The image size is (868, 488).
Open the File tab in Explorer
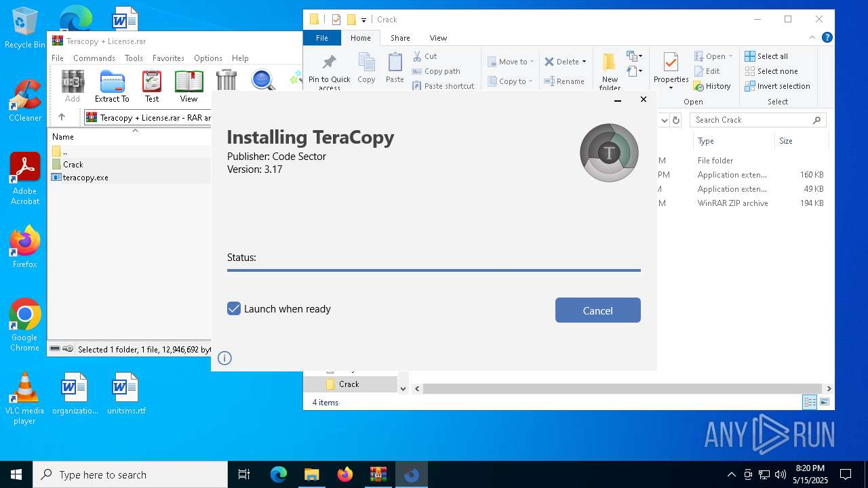[322, 38]
